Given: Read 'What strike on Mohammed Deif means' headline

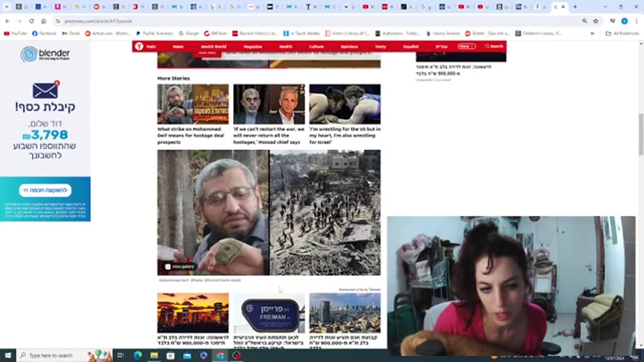Looking at the screenshot, I should (191, 136).
